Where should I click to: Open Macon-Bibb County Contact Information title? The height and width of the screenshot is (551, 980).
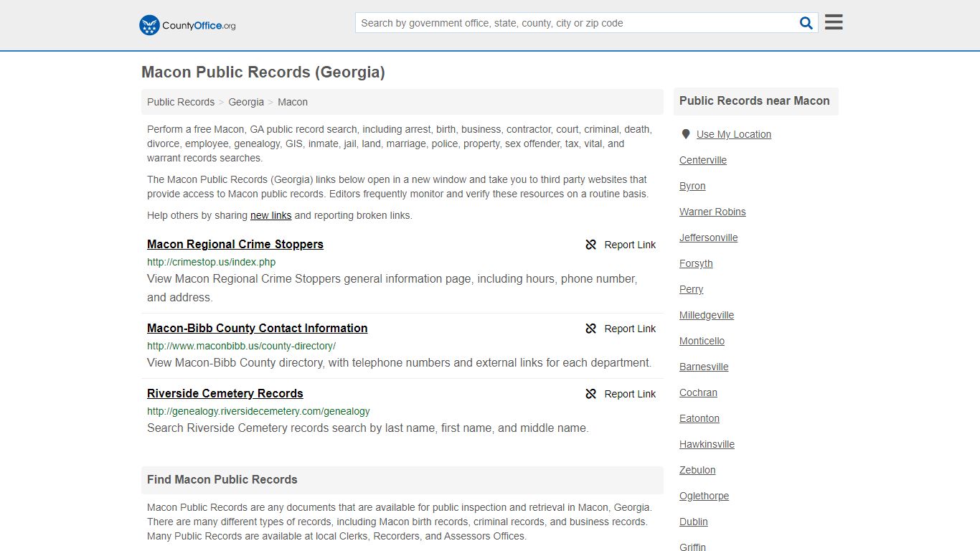pos(258,328)
